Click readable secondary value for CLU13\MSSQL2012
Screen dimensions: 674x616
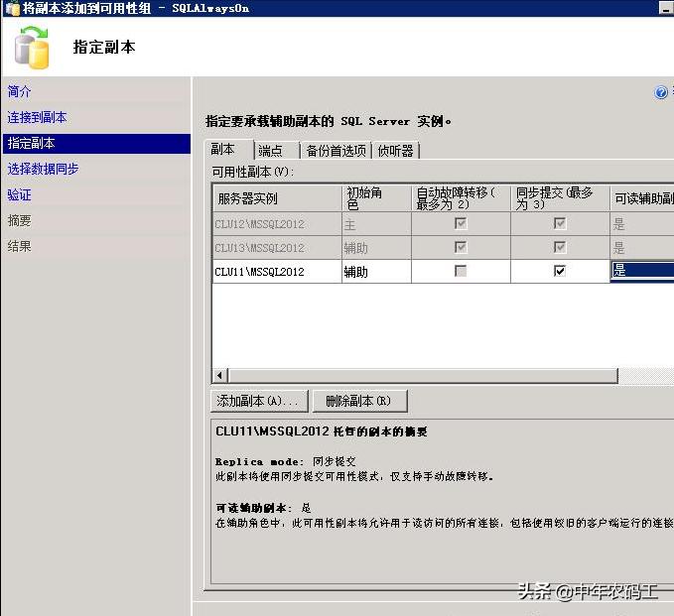coord(642,247)
